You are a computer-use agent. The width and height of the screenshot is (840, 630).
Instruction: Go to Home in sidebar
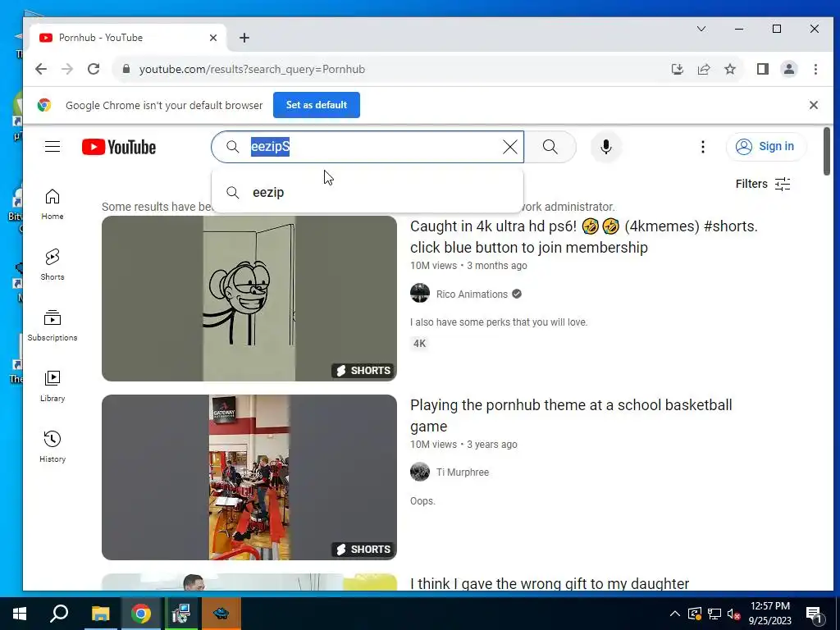[x=52, y=204]
